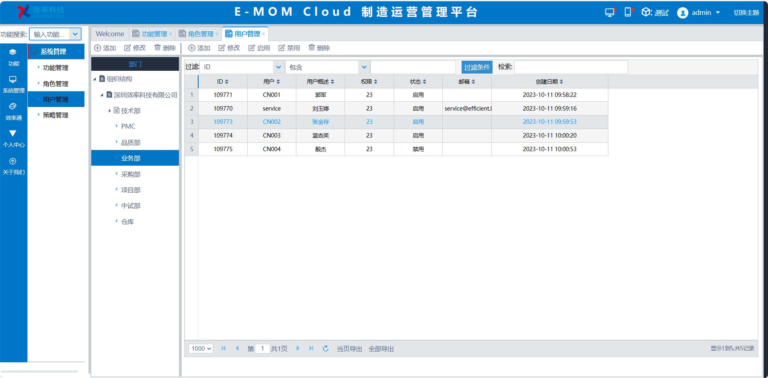This screenshot has height=378, width=768.
Task: Click 启用 to enable the selected user
Action: click(259, 48)
